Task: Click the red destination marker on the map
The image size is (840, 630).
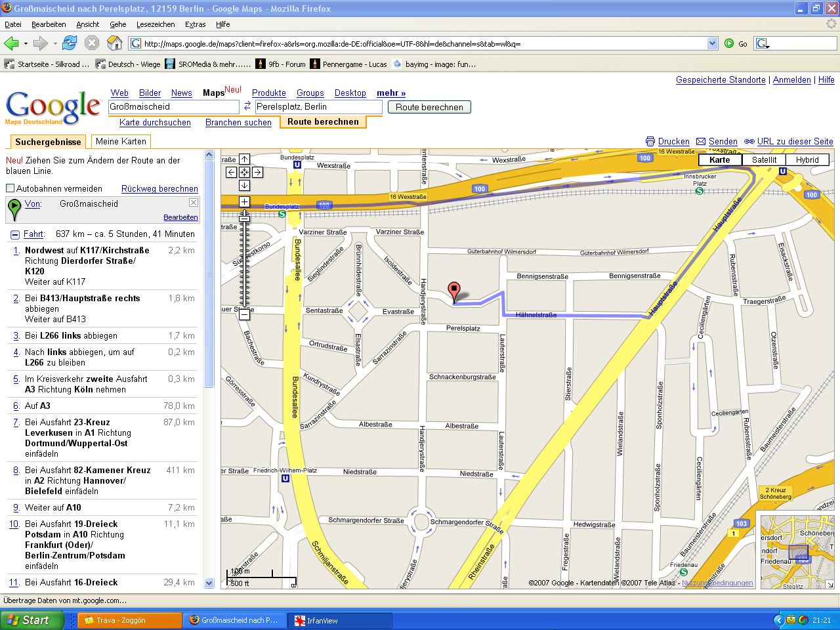Action: click(453, 291)
